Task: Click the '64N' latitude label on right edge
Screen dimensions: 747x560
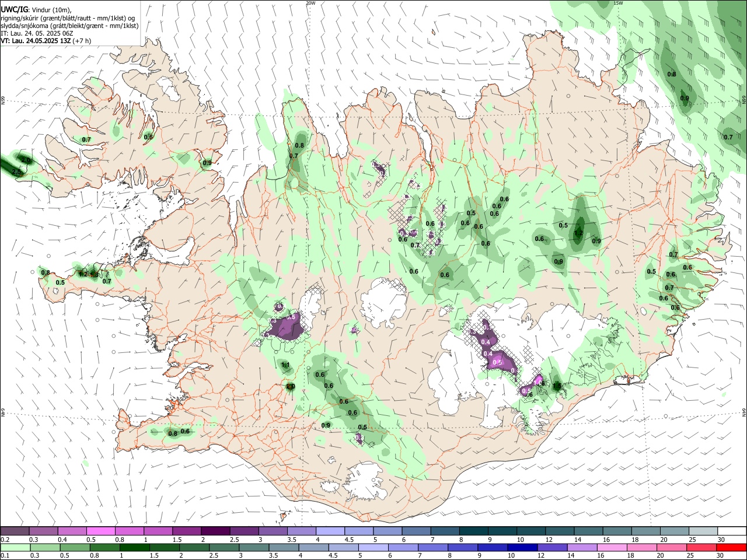Action: 744,411
